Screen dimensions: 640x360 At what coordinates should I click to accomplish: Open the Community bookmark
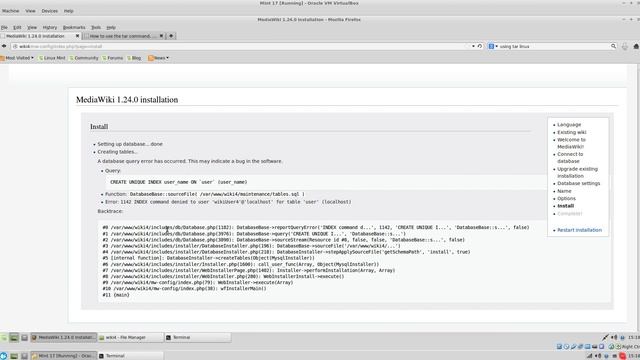[x=84, y=58]
